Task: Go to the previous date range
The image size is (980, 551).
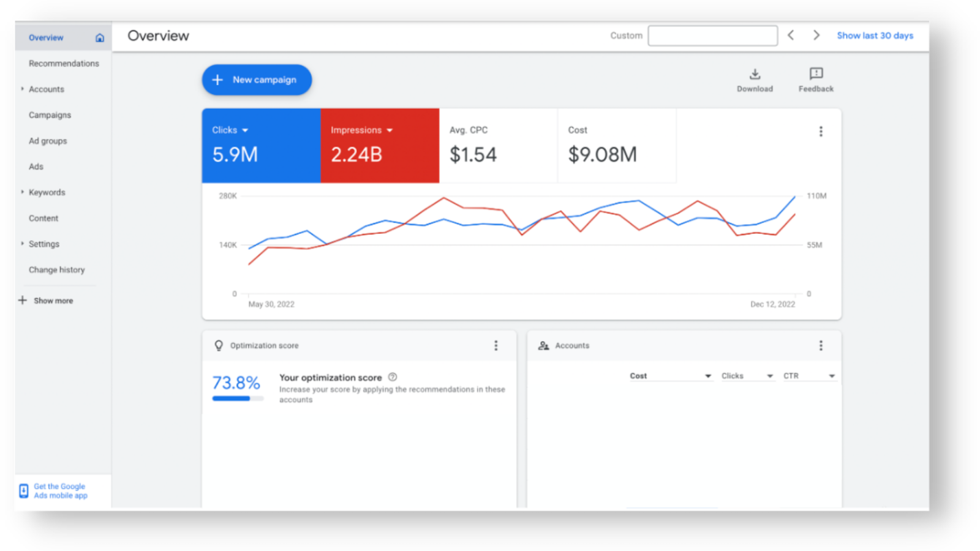Action: tap(791, 36)
